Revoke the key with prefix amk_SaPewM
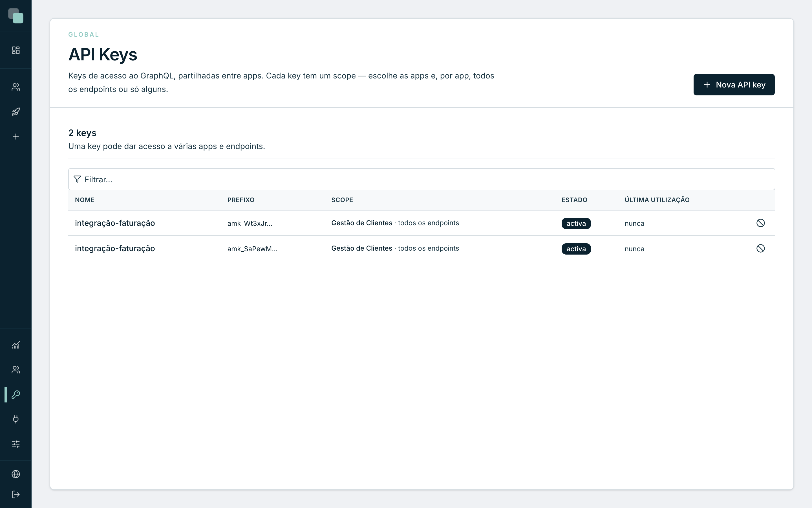The height and width of the screenshot is (508, 812). [x=761, y=248]
